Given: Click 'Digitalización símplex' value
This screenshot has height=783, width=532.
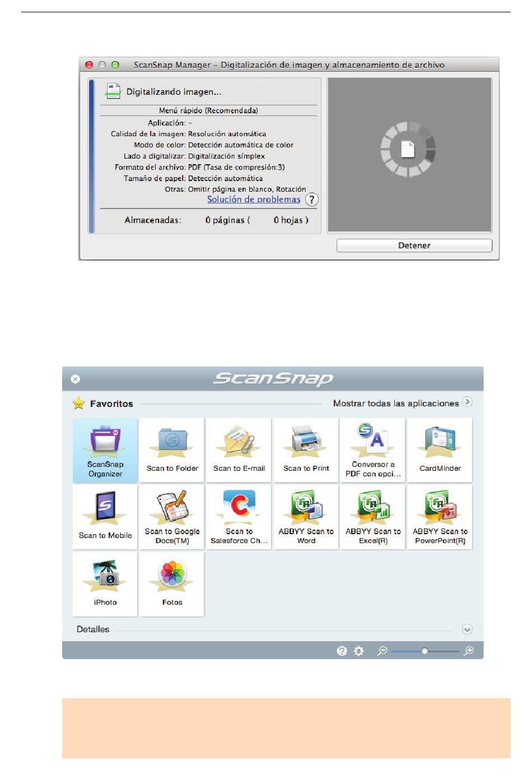Looking at the screenshot, I should pos(226,156).
